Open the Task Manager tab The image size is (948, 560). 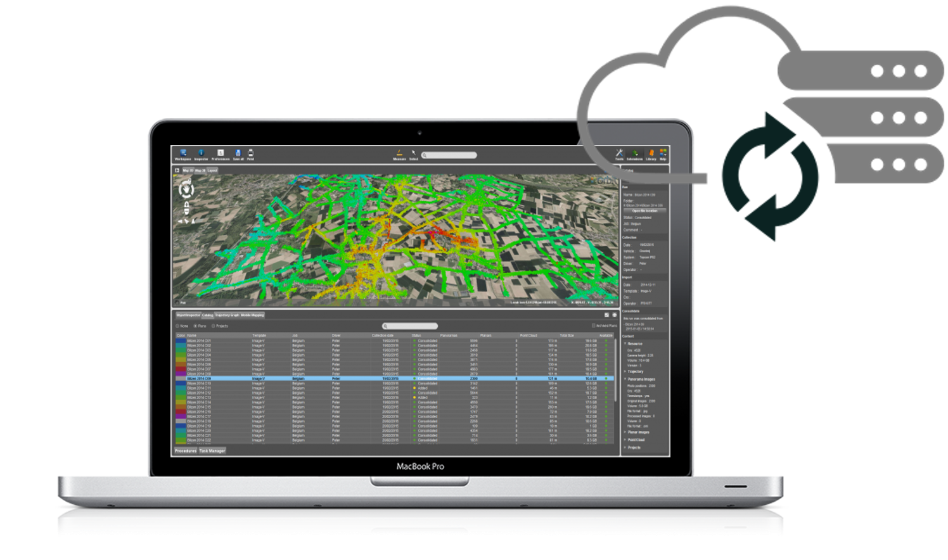(x=212, y=451)
